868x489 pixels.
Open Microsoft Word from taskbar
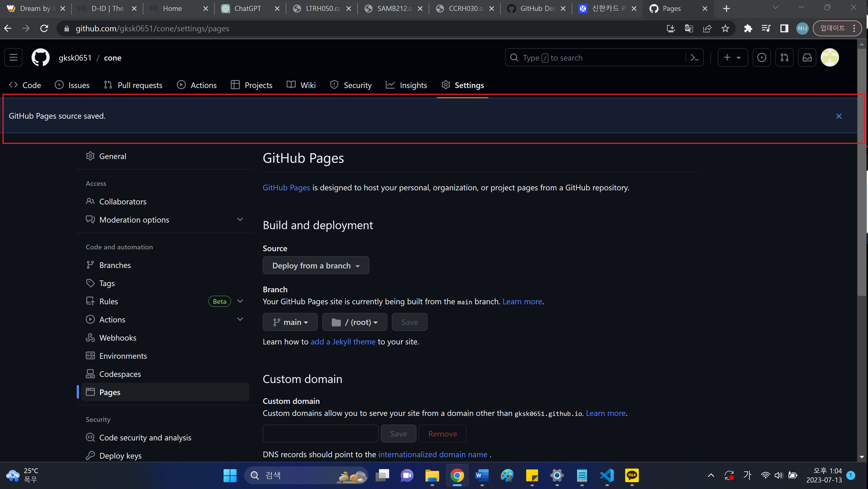[x=482, y=476]
